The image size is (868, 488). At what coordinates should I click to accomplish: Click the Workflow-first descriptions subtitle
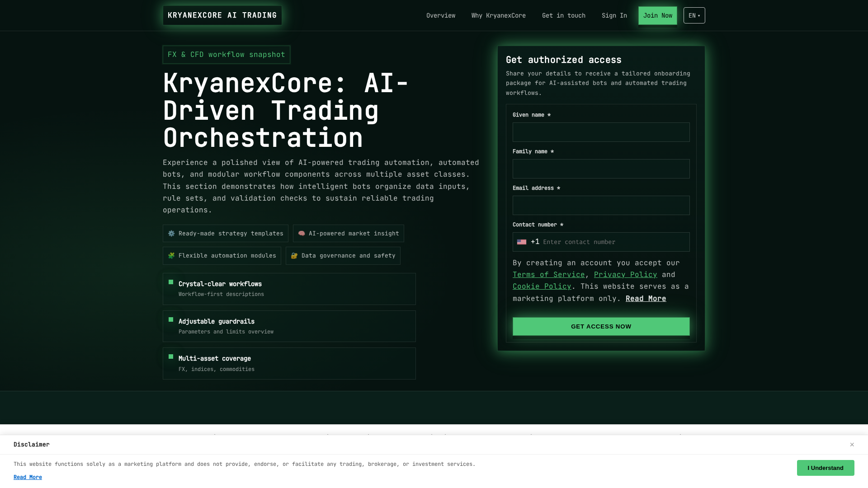tap(221, 294)
